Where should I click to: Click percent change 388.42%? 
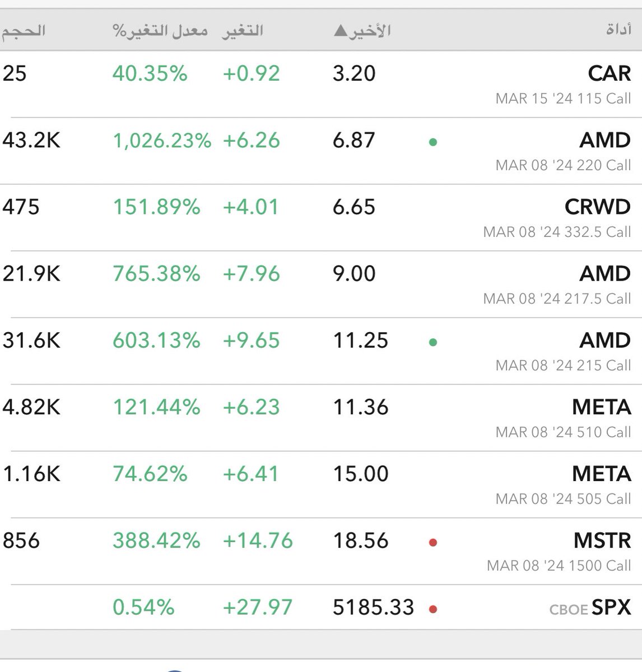coord(157,540)
